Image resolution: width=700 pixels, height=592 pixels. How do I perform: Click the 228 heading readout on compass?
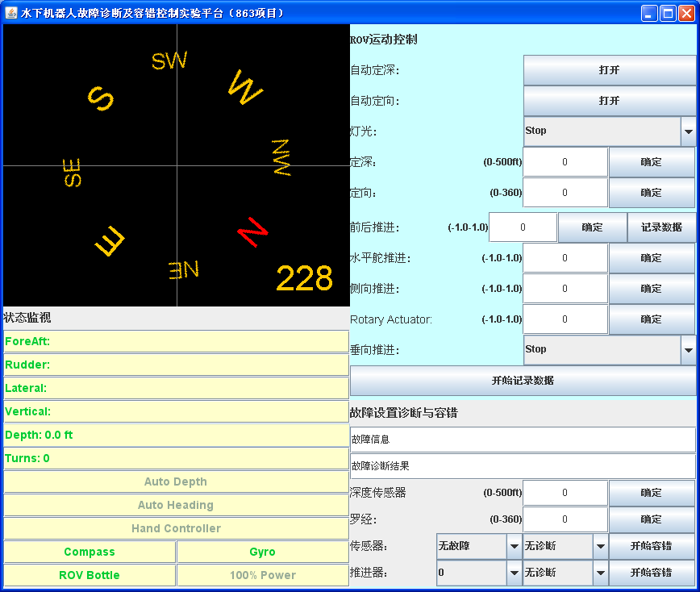point(305,278)
